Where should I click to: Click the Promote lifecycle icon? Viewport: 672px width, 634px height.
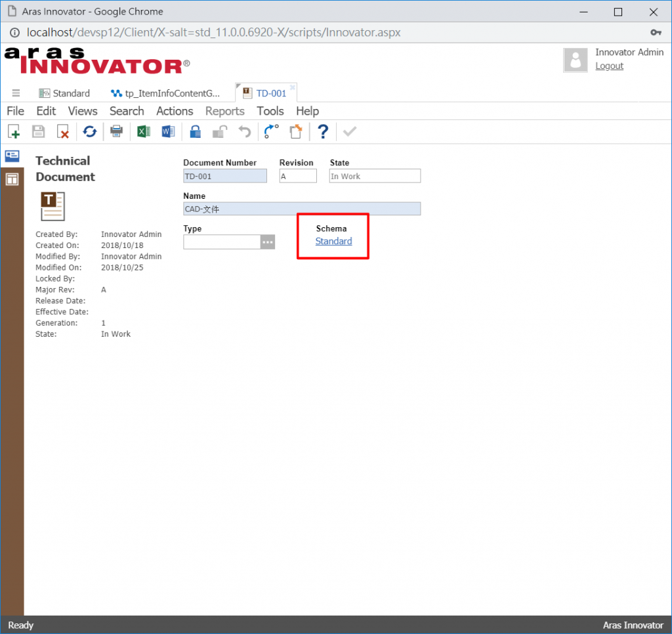pos(271,132)
